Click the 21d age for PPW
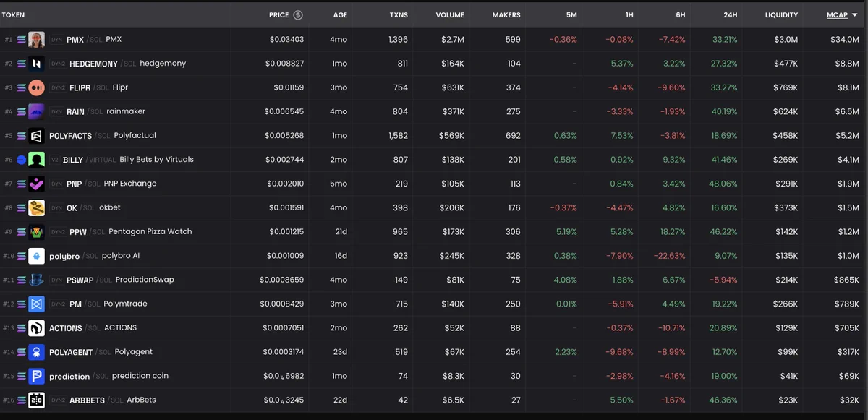Image resolution: width=868 pixels, height=420 pixels. tap(341, 232)
